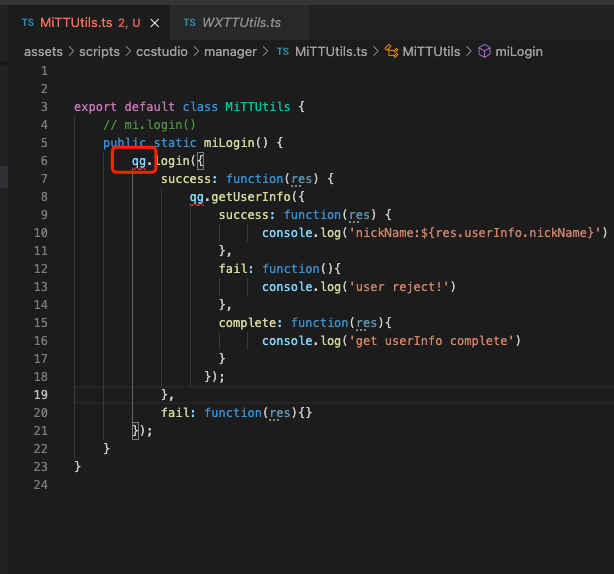Image resolution: width=614 pixels, height=574 pixels.
Task: Expand the ccstudio breadcrumb segment
Action: pyautogui.click(x=161, y=51)
